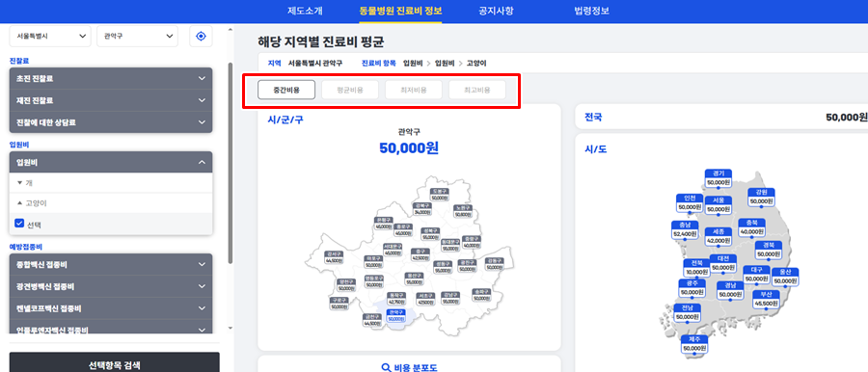Select the 관악구 marker on Seoul map
This screenshot has width=868, height=372.
click(x=395, y=315)
